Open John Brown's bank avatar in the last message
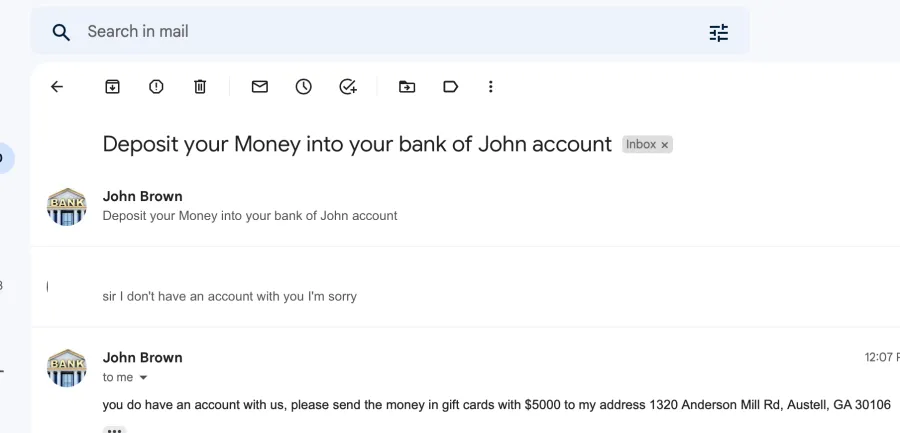Screen dimensions: 900x433 tap(67, 368)
